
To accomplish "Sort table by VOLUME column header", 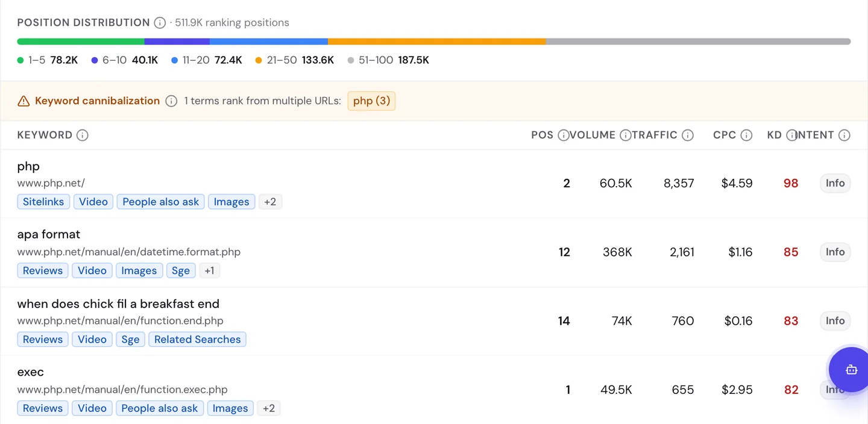I will pyautogui.click(x=593, y=136).
